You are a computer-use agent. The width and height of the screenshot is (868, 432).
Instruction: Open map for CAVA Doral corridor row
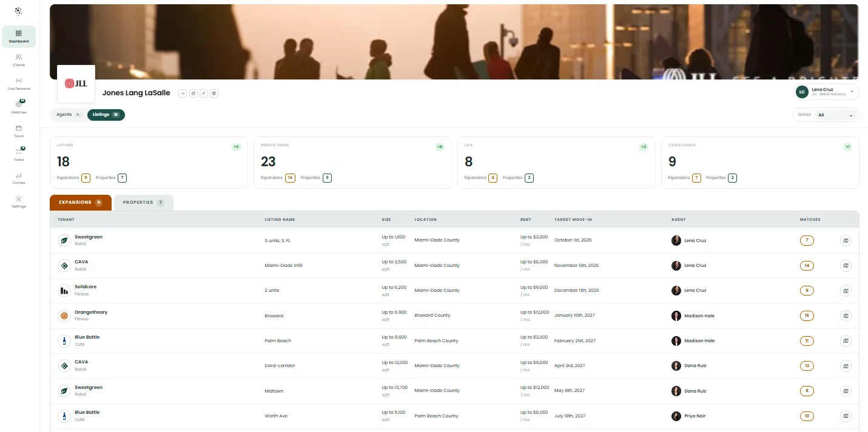click(x=846, y=366)
